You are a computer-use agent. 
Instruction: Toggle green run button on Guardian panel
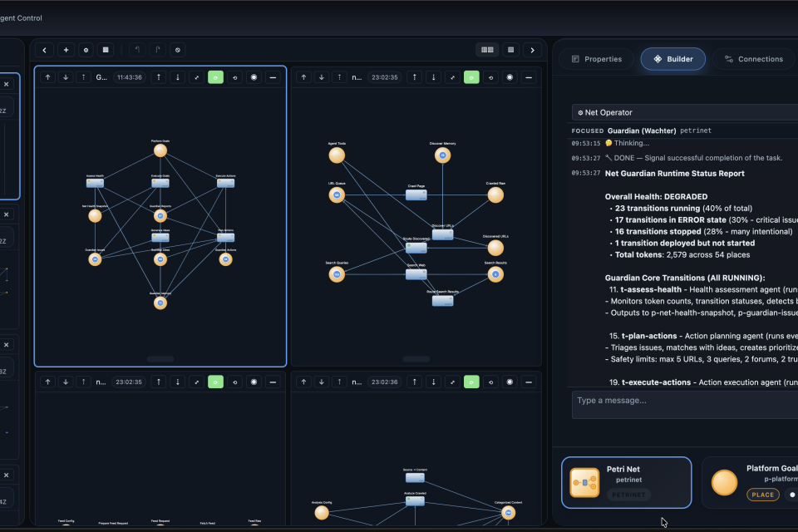point(216,77)
